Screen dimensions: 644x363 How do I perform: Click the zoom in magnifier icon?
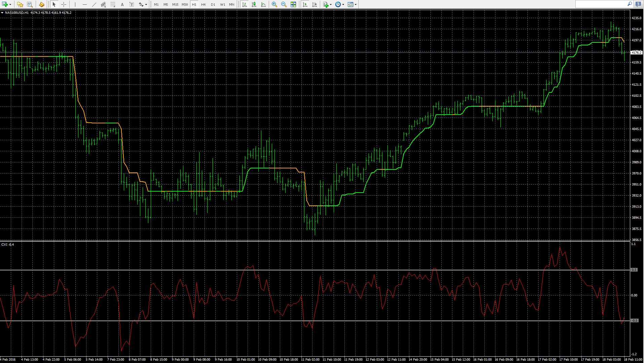[274, 4]
